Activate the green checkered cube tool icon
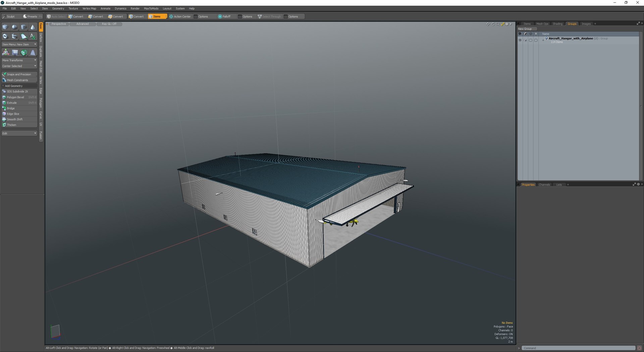 (24, 52)
